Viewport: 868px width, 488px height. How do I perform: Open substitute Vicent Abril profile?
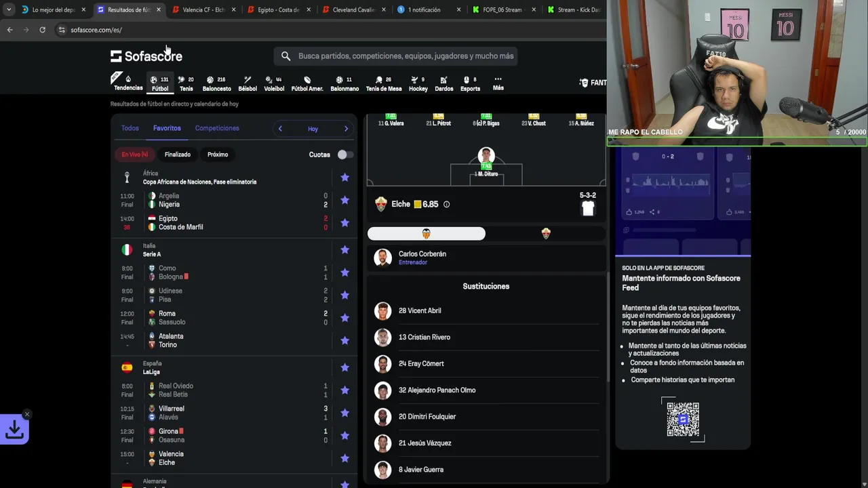click(x=486, y=310)
